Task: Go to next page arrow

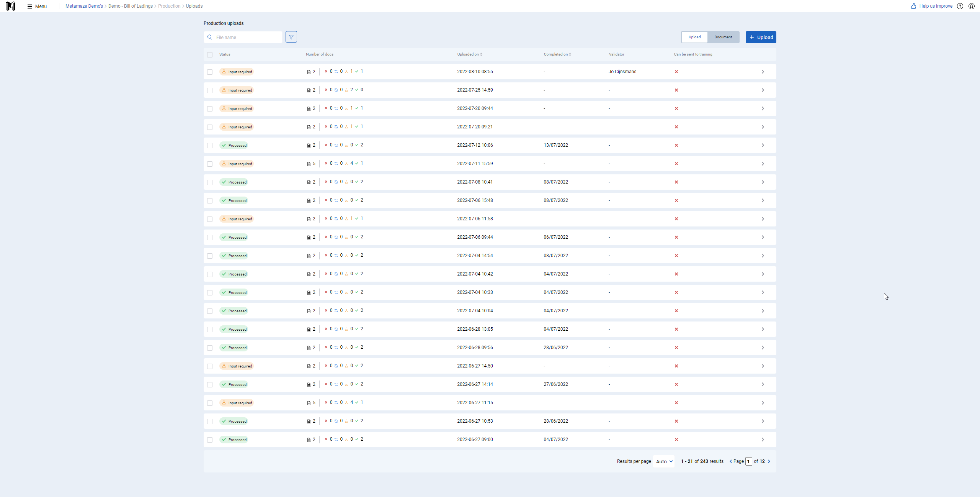Action: 769,461
